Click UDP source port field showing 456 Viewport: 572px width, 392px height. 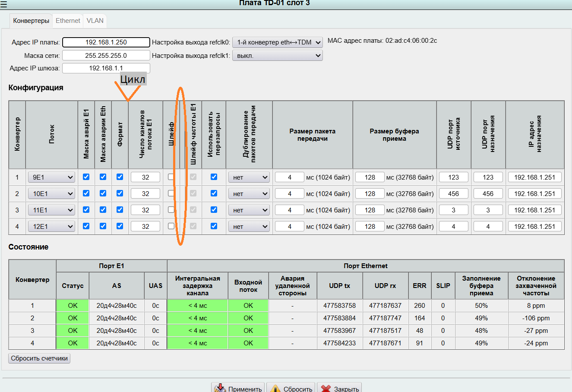454,194
